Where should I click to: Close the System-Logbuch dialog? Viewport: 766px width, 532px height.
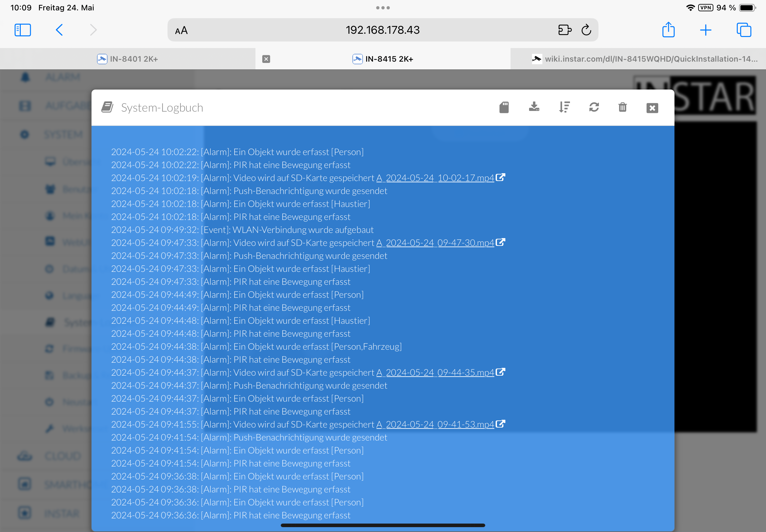652,108
